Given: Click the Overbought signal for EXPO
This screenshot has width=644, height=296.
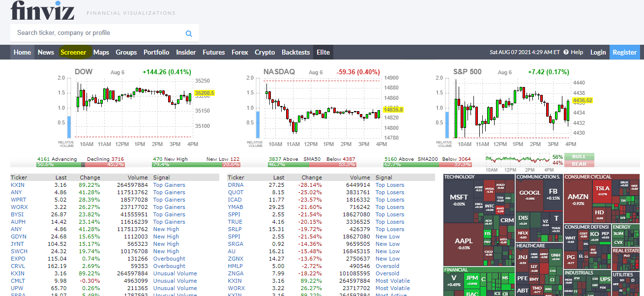Looking at the screenshot, I should (169, 259).
